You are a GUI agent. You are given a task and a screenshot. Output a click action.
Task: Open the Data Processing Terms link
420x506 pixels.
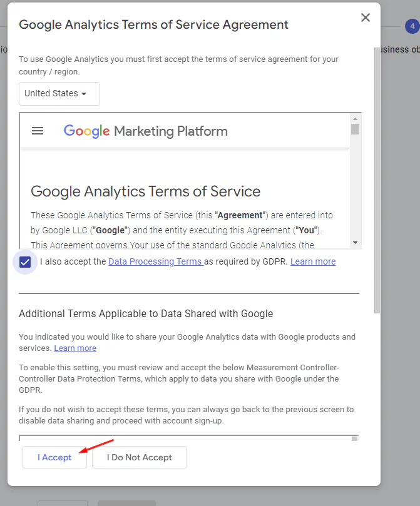point(155,262)
